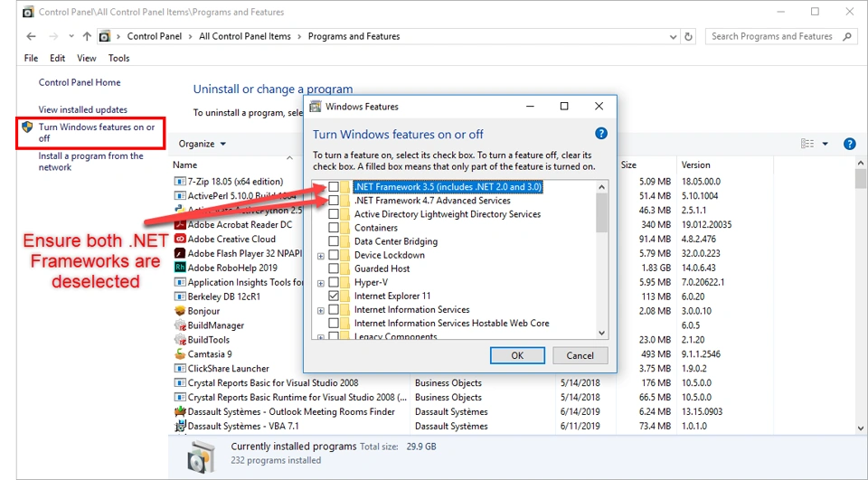868x480 pixels.
Task: Expand breadcrumb chevron after Control Panel
Action: 190,36
